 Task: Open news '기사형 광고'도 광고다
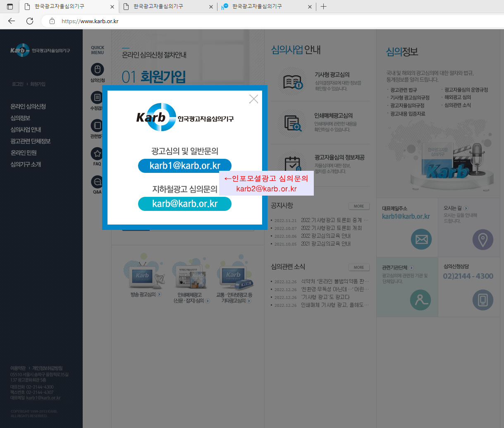325,297
